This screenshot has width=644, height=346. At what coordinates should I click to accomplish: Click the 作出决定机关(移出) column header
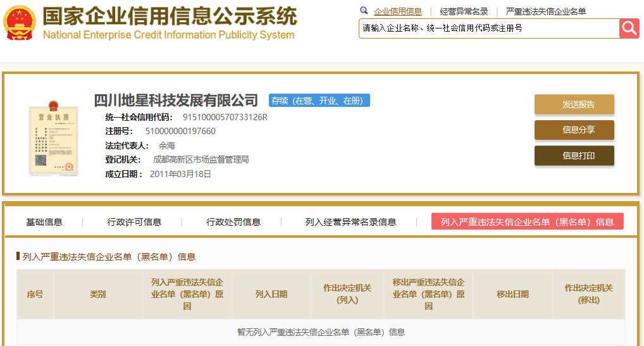point(588,294)
